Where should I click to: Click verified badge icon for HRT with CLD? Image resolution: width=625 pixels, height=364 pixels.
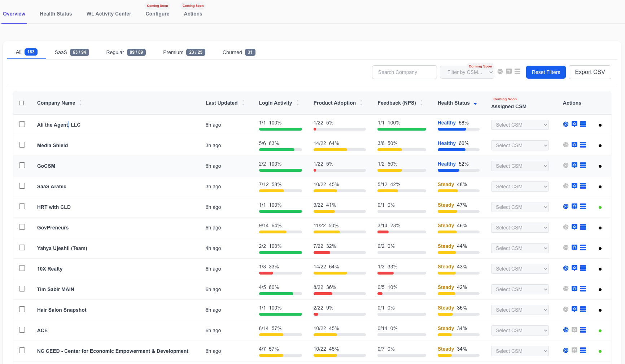pos(566,206)
